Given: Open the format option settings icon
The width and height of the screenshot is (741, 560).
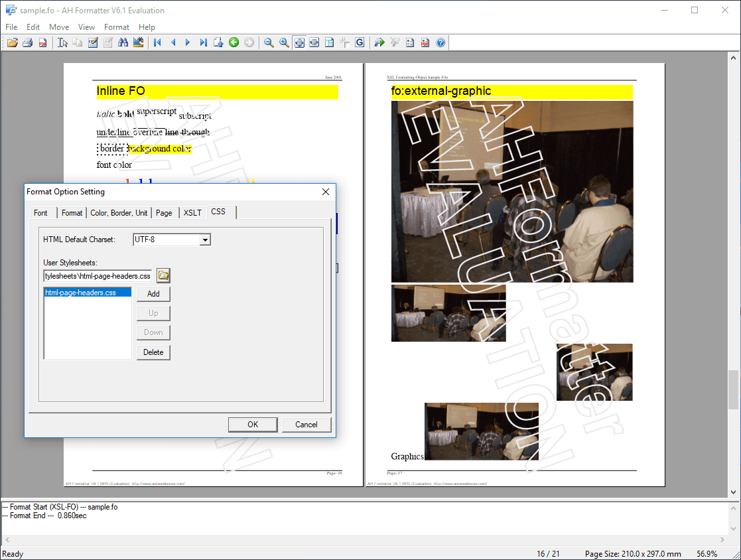Looking at the screenshot, I should point(410,42).
